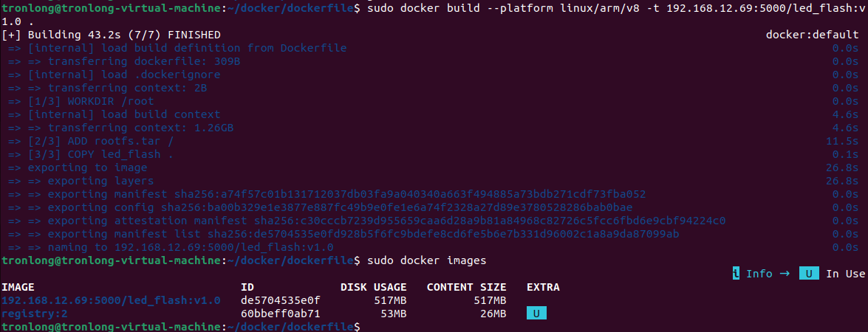Screen dimensions: 868x332
Task: Click the image ID de5704535e0f
Action: [281, 300]
